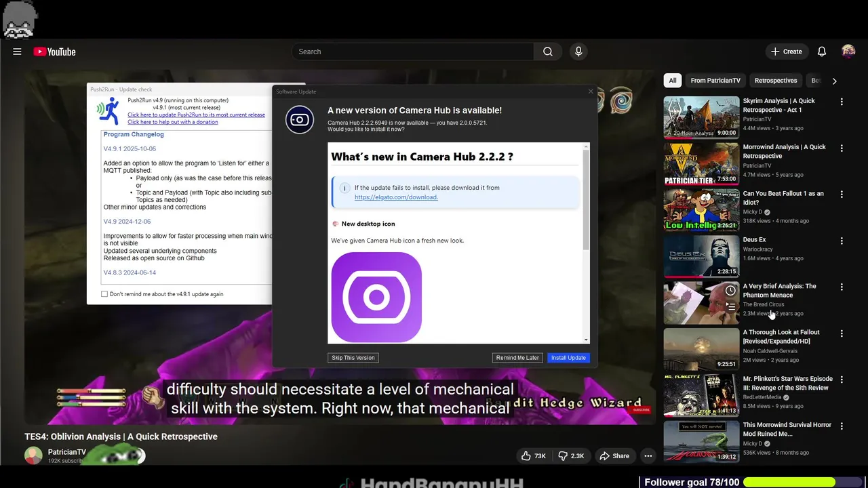The image size is (868, 488).
Task: Open options for A Thorough Look at Fallout
Action: click(x=842, y=333)
